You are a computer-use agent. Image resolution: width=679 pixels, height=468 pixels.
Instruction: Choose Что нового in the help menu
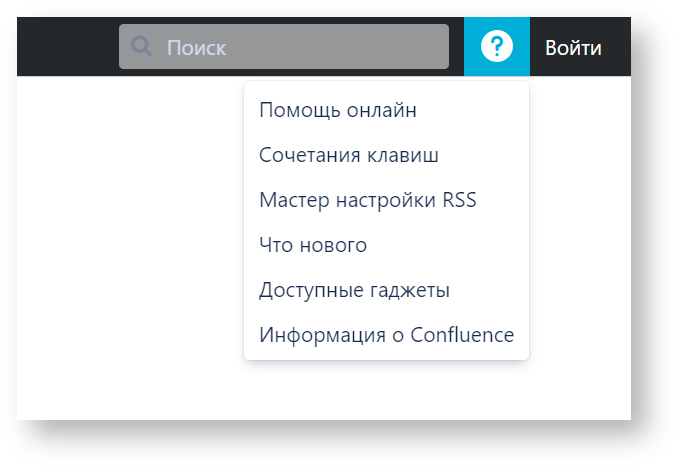[313, 245]
